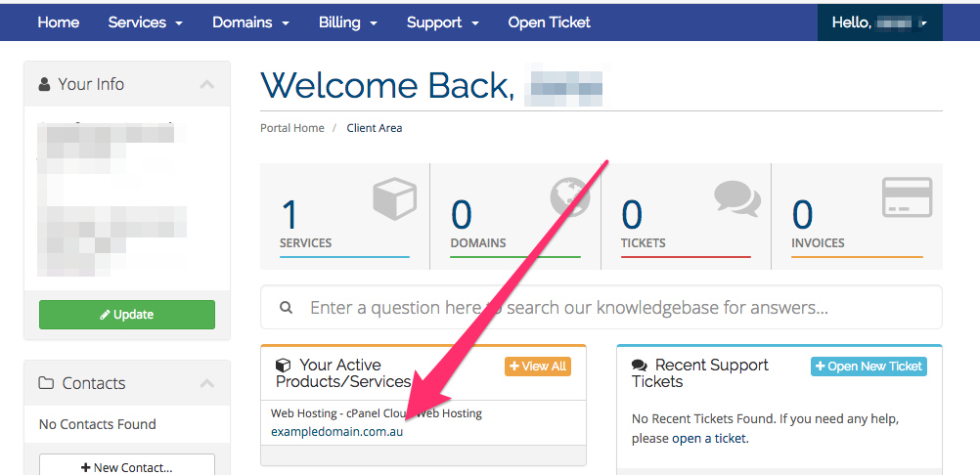Click the Contacts folder icon

point(46,382)
